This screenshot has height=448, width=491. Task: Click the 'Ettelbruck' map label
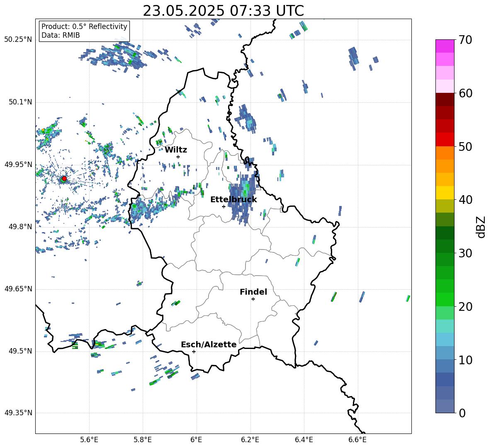[x=233, y=200]
